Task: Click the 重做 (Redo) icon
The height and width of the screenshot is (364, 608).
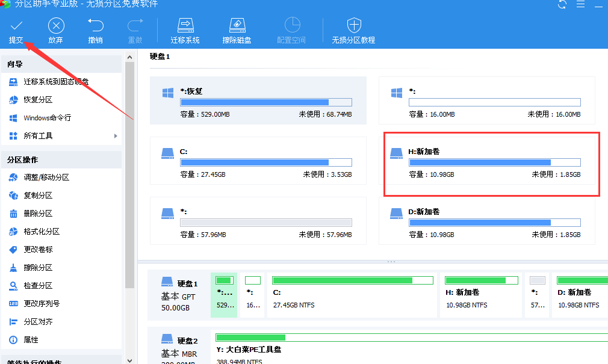Action: (x=135, y=26)
